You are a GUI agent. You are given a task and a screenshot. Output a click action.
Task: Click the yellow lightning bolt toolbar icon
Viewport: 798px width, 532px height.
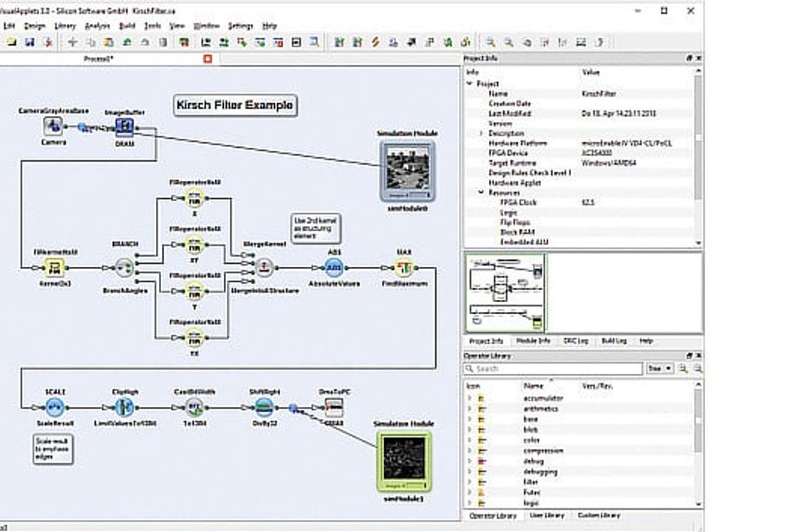click(x=375, y=43)
